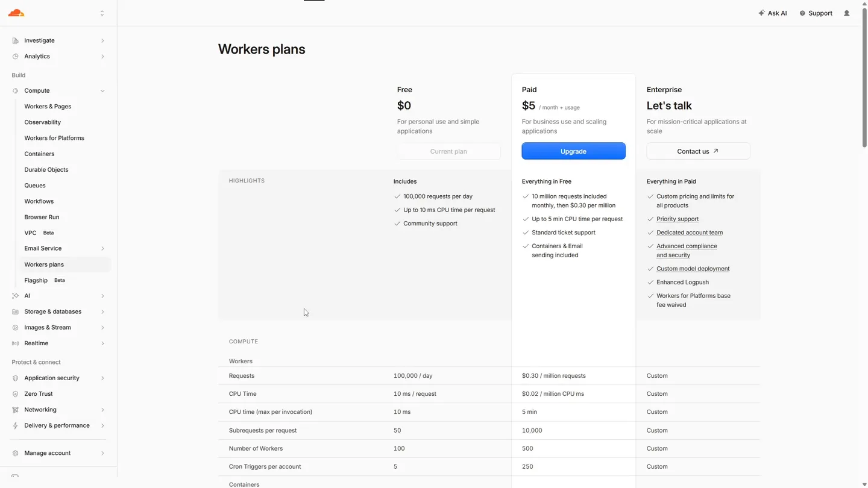
Task: Open Durable Objects in sidebar
Action: (x=46, y=170)
